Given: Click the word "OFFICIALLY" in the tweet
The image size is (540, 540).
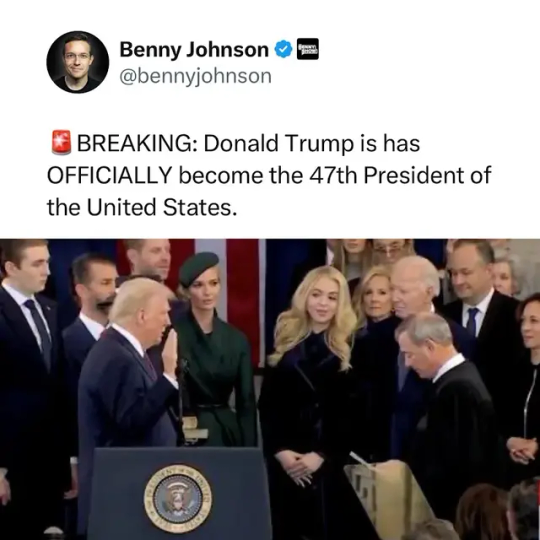Looking at the screenshot, I should point(110,175).
